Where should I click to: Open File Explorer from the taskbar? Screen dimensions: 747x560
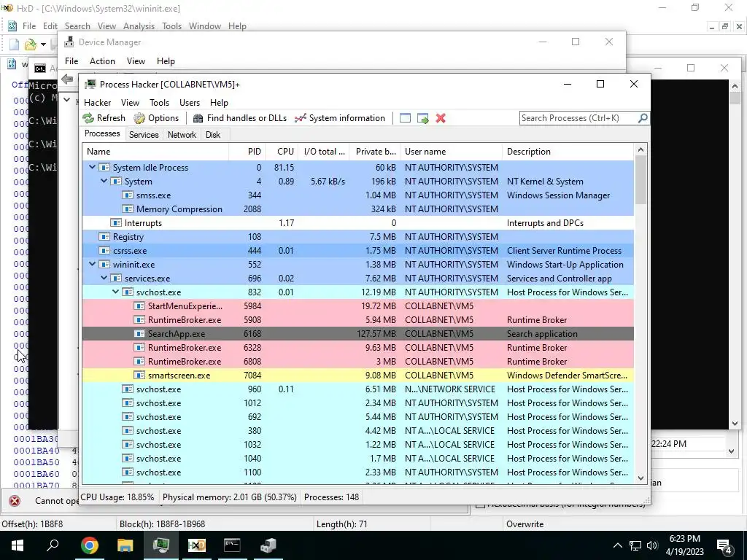click(x=125, y=545)
